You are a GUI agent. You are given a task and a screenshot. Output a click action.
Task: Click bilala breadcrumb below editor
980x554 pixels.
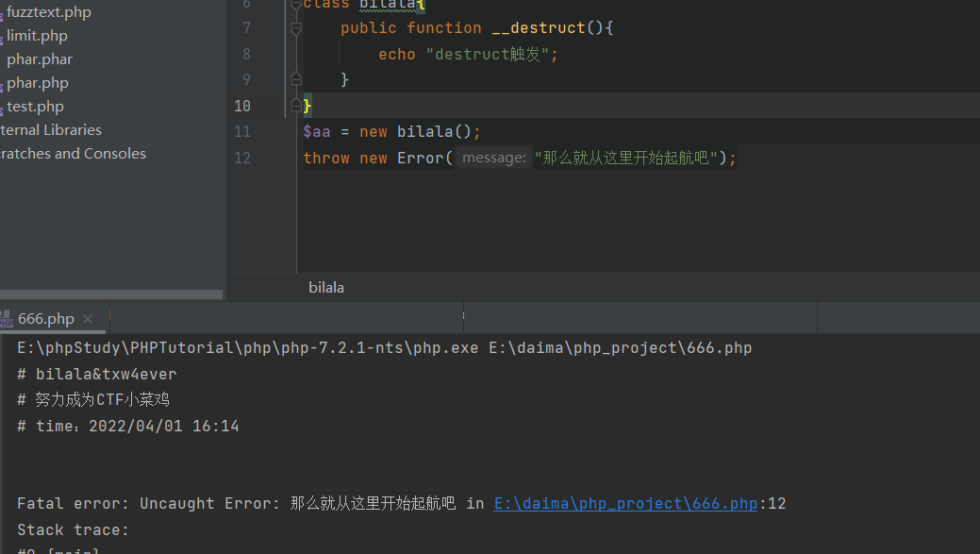point(326,288)
